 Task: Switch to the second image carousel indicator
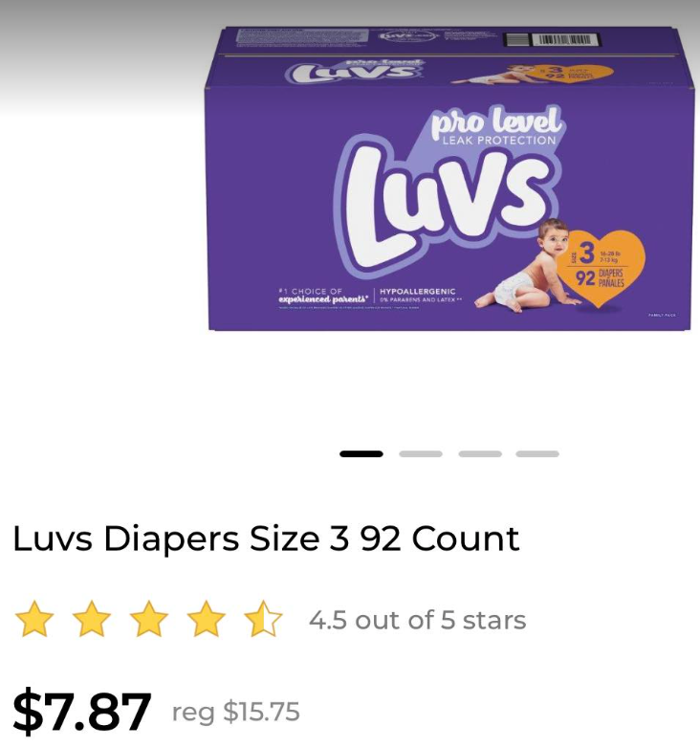click(421, 453)
